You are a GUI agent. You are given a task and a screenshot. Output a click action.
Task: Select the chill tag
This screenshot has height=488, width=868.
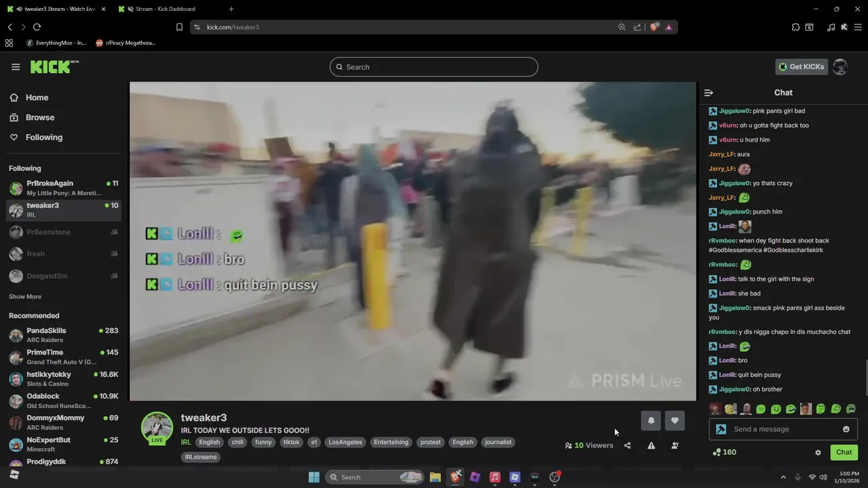237,442
